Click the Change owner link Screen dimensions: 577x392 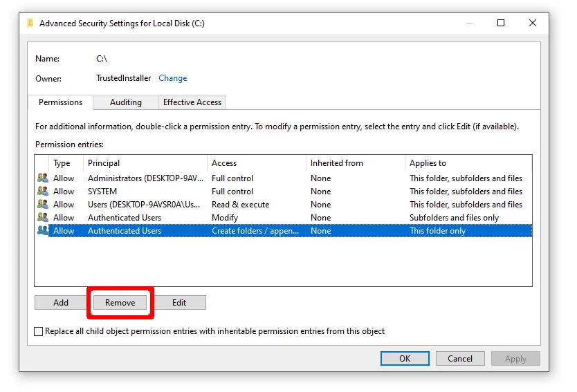pos(172,78)
